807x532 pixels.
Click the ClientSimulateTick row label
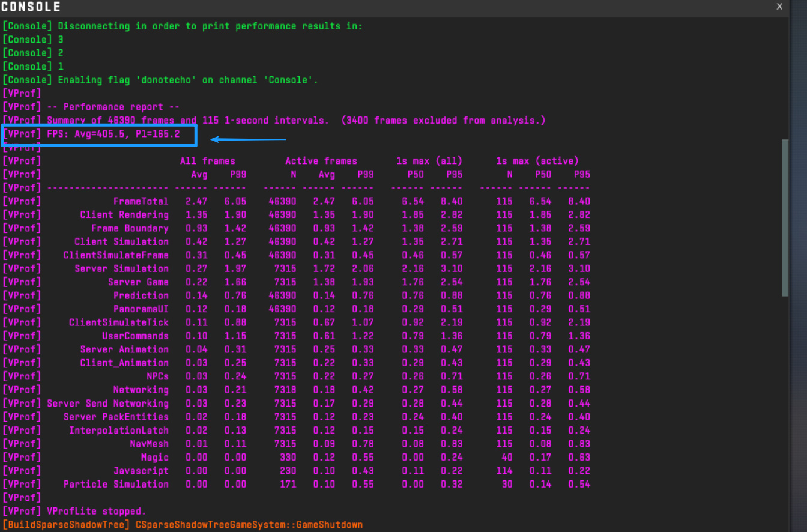119,322
